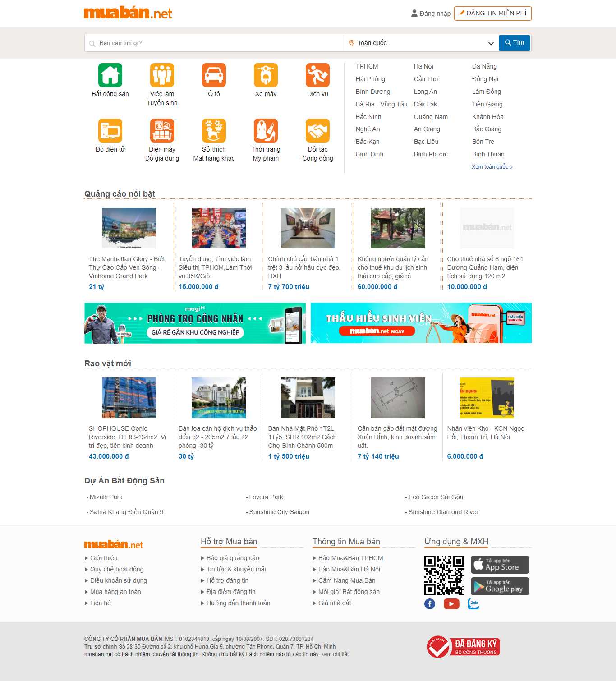Open the YouTube channel icon

coord(451,603)
